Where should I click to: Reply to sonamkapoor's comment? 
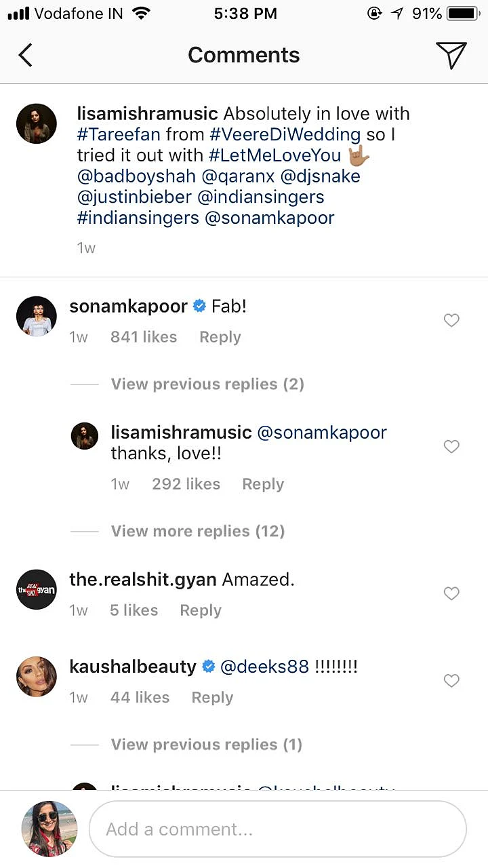(x=220, y=337)
